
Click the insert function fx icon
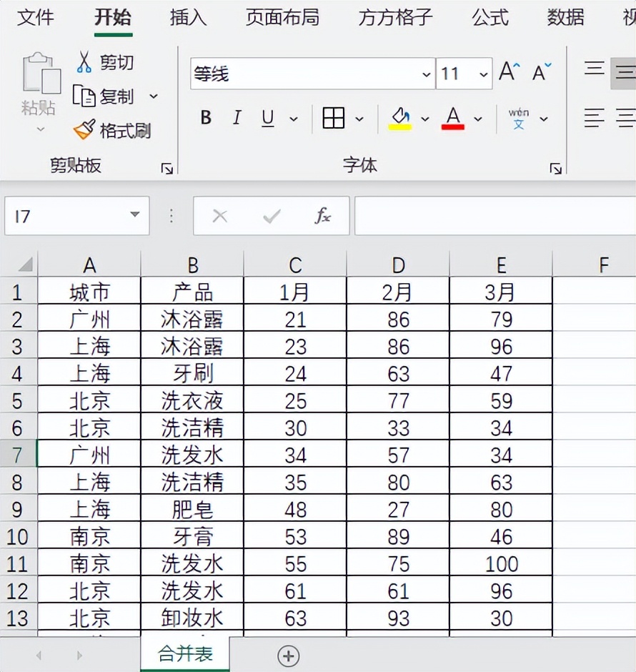(x=323, y=216)
